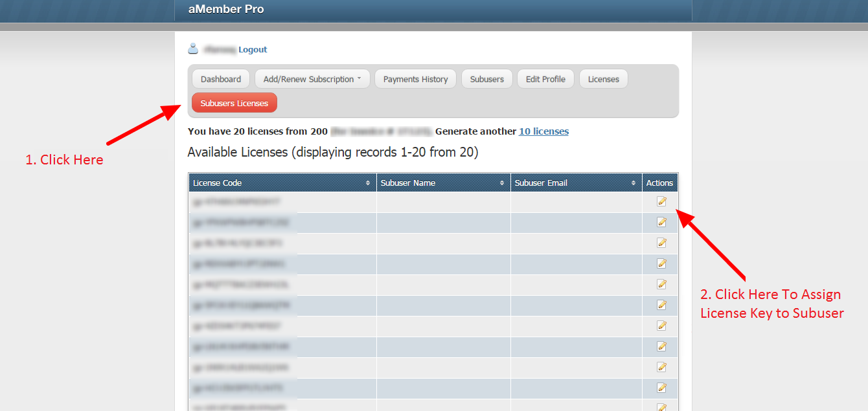
Task: Click the edit icon on the fourth license row
Action: point(661,263)
